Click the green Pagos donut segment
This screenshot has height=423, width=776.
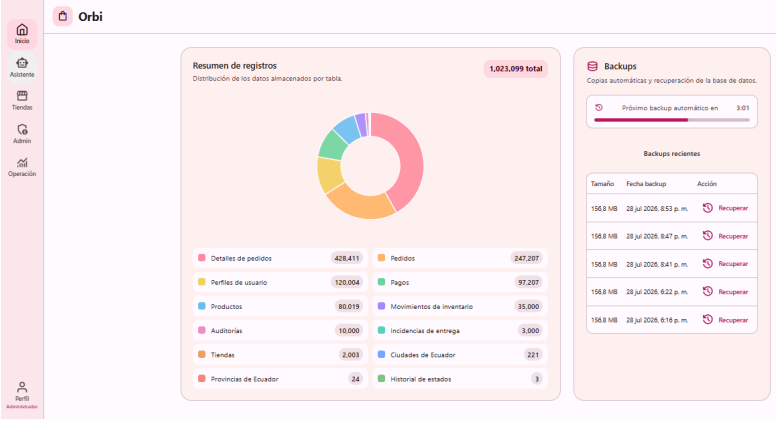pos(334,145)
